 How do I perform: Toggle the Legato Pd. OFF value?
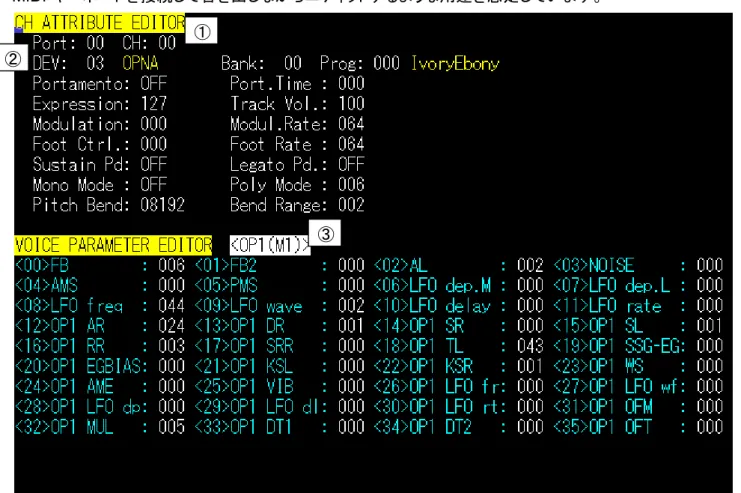click(x=351, y=164)
